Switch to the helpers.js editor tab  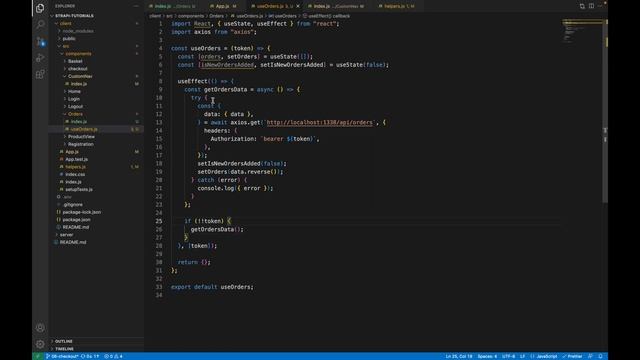coord(396,6)
